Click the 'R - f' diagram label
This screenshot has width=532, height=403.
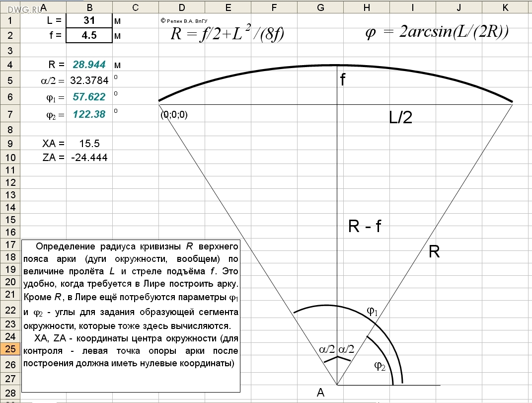(365, 226)
